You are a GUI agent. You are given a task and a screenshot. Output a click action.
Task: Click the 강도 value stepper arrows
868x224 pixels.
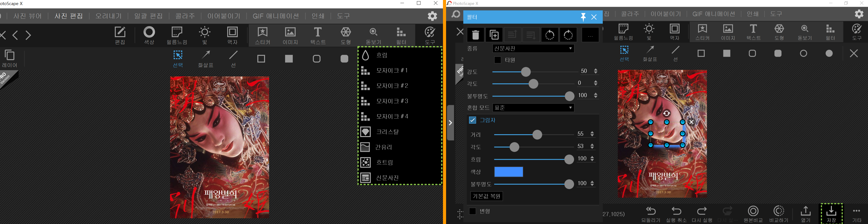[595, 71]
